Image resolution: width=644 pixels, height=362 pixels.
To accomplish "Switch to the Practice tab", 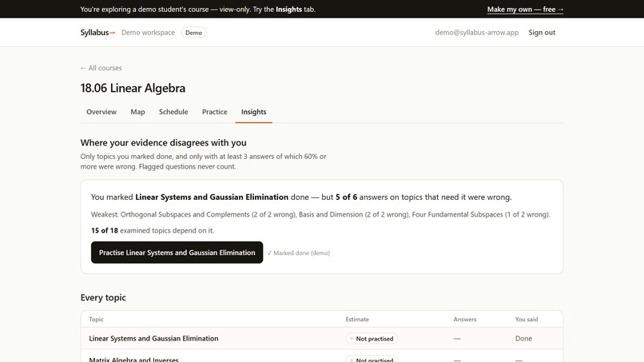I will 214,112.
